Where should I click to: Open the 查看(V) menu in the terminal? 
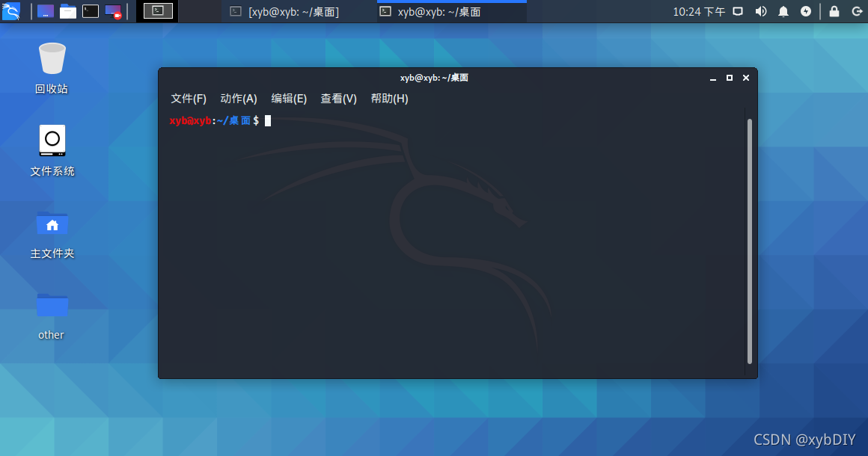[339, 99]
